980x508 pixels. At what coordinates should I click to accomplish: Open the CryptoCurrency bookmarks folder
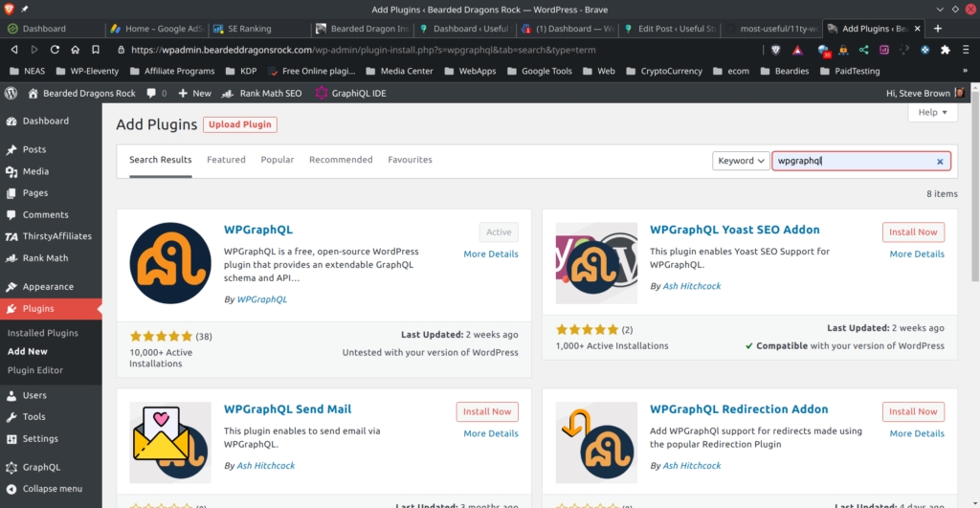coord(664,71)
